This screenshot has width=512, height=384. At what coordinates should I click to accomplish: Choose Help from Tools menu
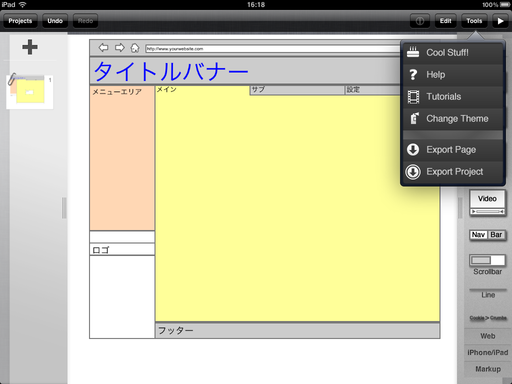453,75
